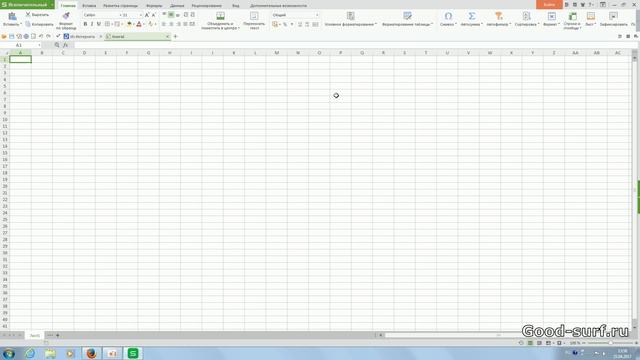Open the green application menu button
This screenshot has width=640, height=360.
(x=27, y=4)
